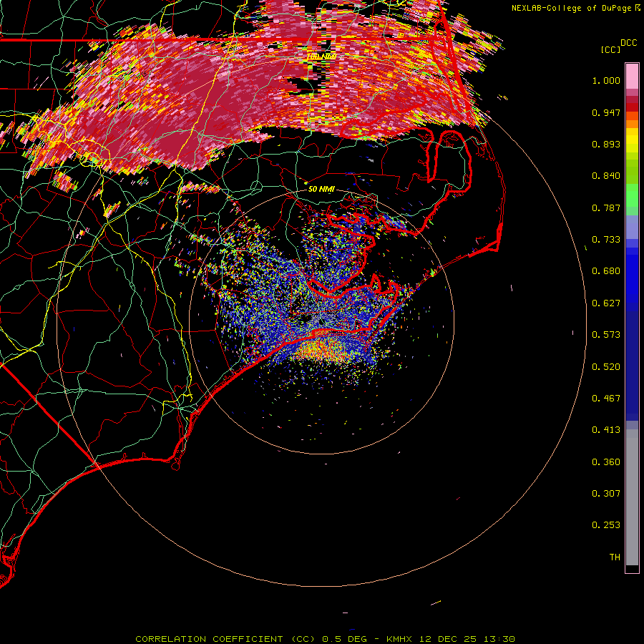Image resolution: width=644 pixels, height=644 pixels.
Task: Click the 50 NMI range ring label
Action: point(321,189)
